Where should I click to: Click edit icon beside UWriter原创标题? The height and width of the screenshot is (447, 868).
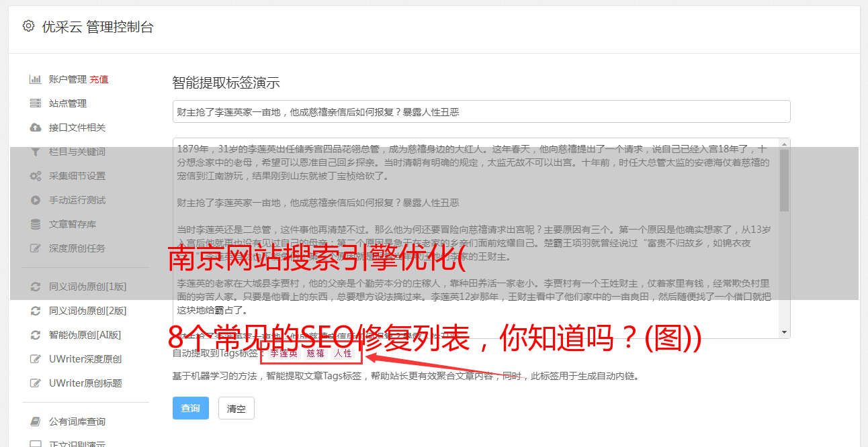tap(36, 383)
